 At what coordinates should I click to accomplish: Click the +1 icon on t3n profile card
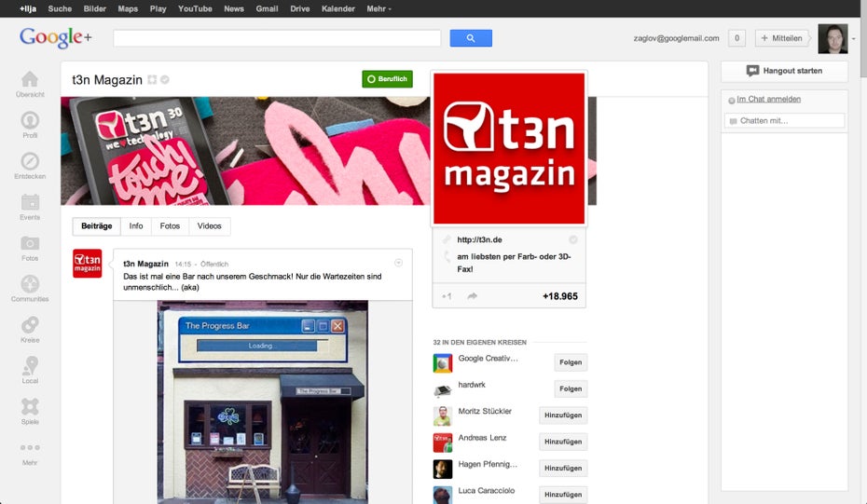point(447,296)
